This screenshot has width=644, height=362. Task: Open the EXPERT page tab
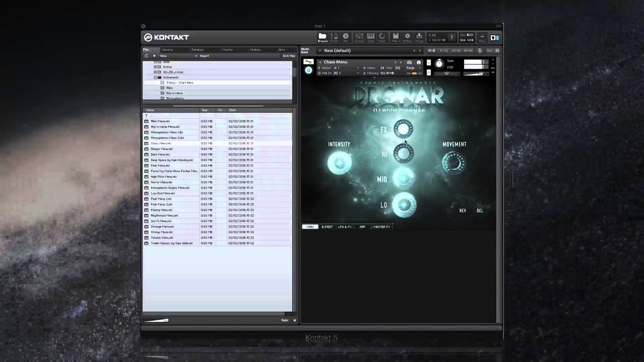[327, 227]
